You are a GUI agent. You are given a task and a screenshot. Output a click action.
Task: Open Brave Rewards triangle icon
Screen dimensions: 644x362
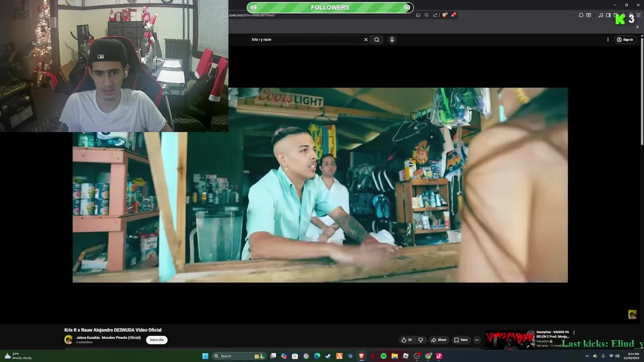tap(453, 15)
